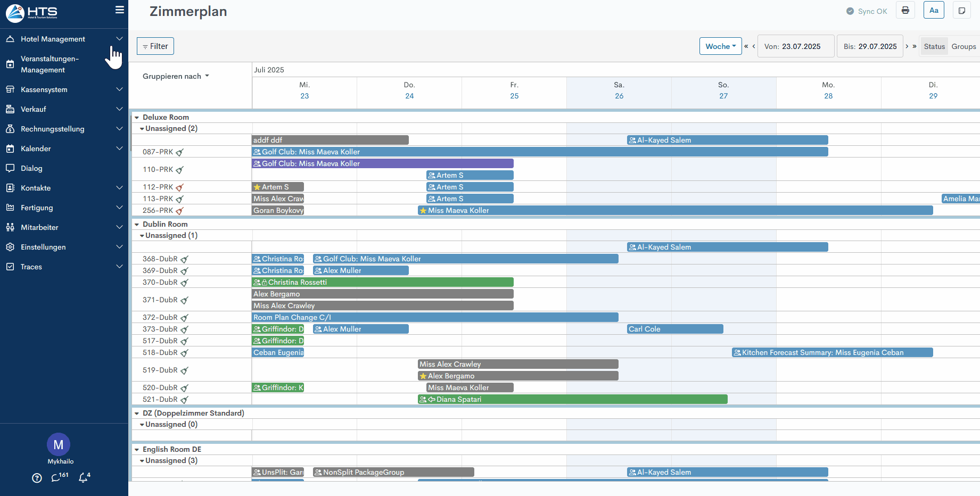Viewport: 980px width, 496px height.
Task: Click the print icon button
Action: tap(905, 11)
